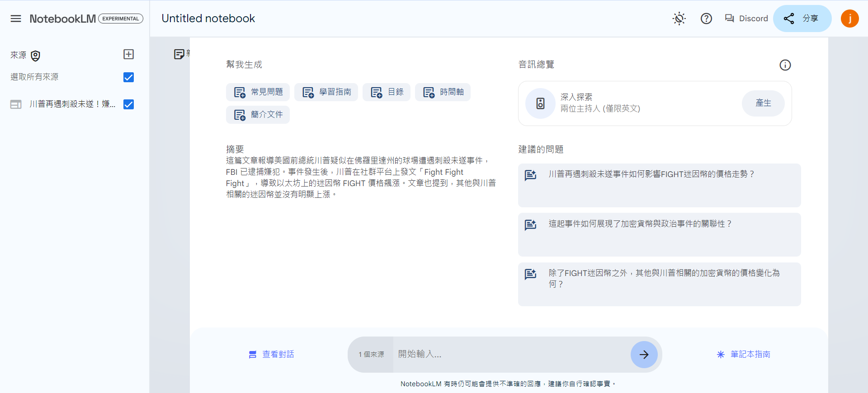Click the audio overview info icon
Image resolution: width=868 pixels, height=393 pixels.
pyautogui.click(x=785, y=65)
